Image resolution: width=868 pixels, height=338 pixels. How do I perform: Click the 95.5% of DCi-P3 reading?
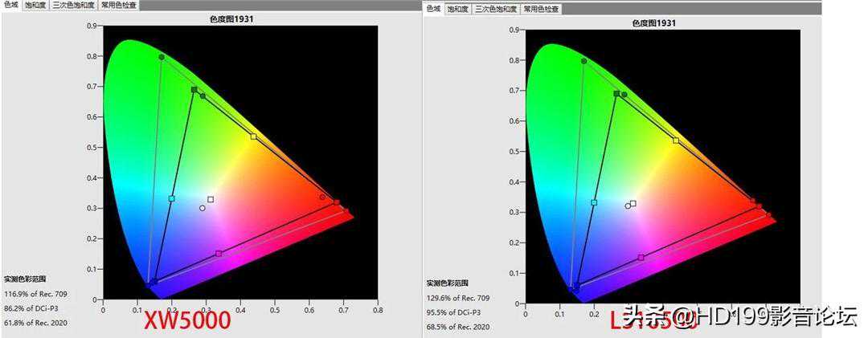[457, 312]
